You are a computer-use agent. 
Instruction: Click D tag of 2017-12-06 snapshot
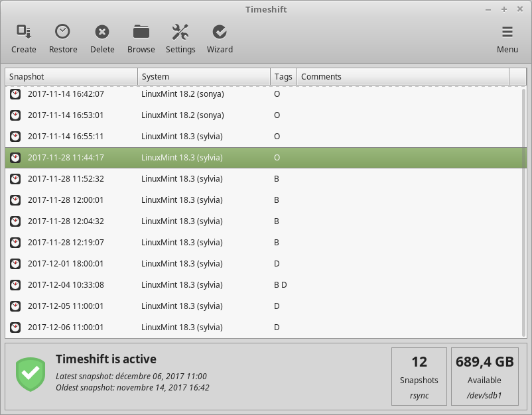(277, 327)
